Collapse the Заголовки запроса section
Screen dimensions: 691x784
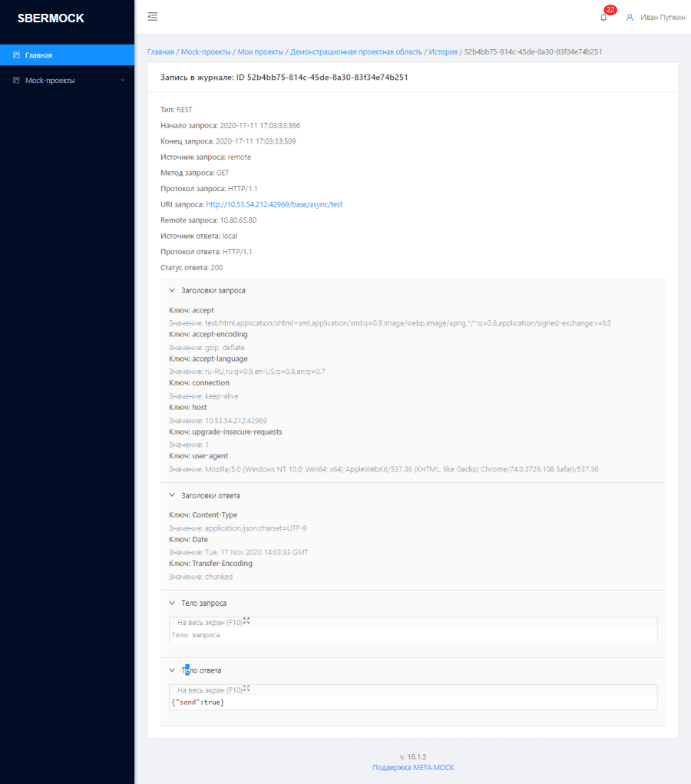coord(173,290)
